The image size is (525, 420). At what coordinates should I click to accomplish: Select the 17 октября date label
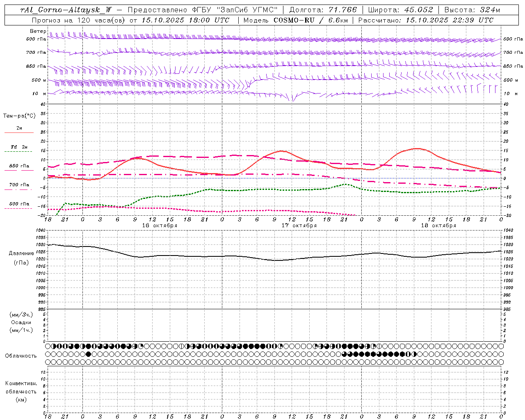click(x=299, y=226)
